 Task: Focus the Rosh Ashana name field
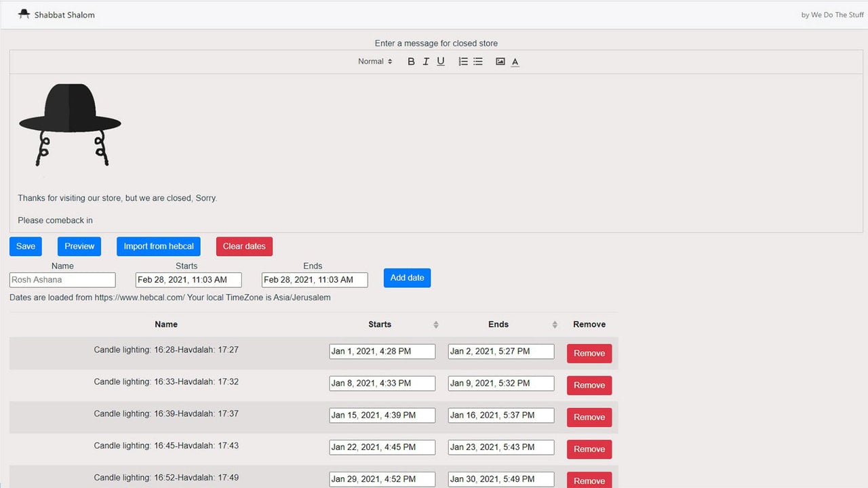pos(62,280)
